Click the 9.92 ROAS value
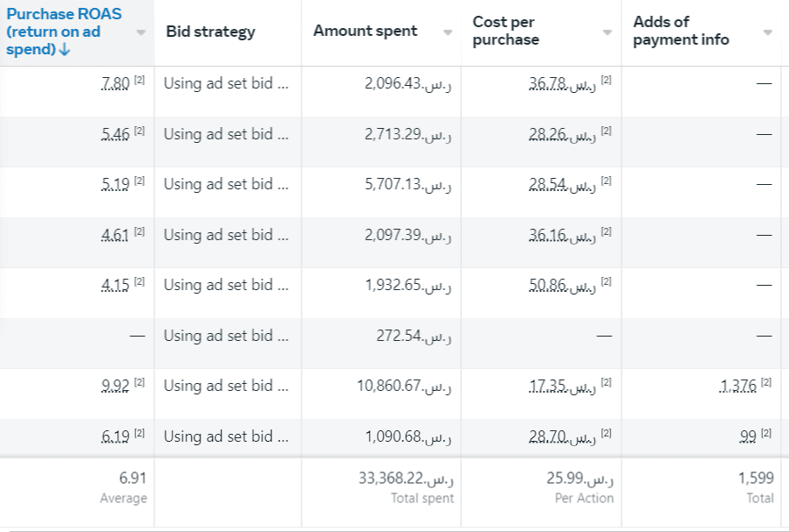Image resolution: width=789 pixels, height=532 pixels. coord(116,386)
